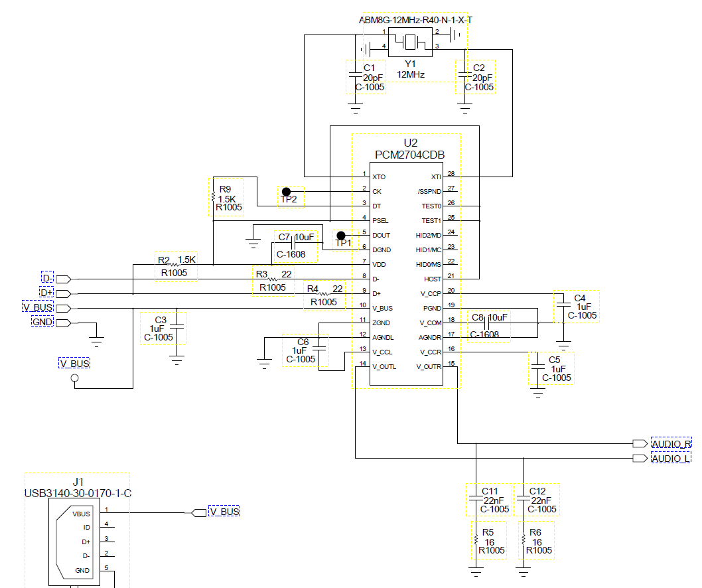Click the TP1 test point dot
Image resolution: width=702 pixels, height=588 pixels.
(x=340, y=235)
